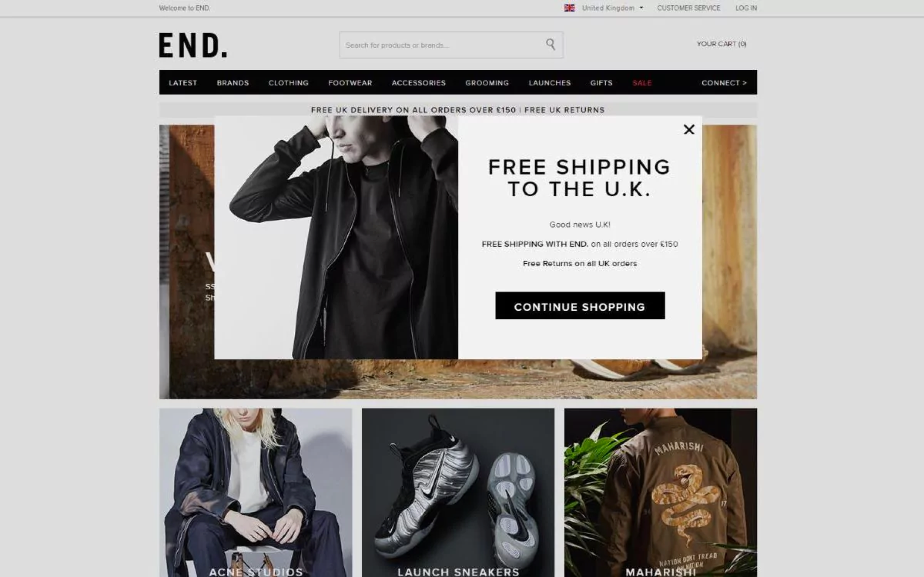Click the cart icon to view bag

[x=721, y=43]
